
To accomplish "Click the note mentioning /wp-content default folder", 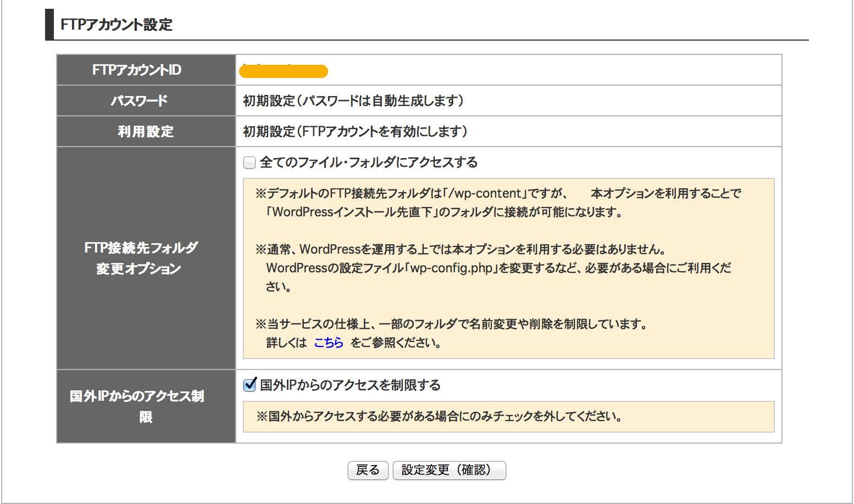I will point(498,203).
